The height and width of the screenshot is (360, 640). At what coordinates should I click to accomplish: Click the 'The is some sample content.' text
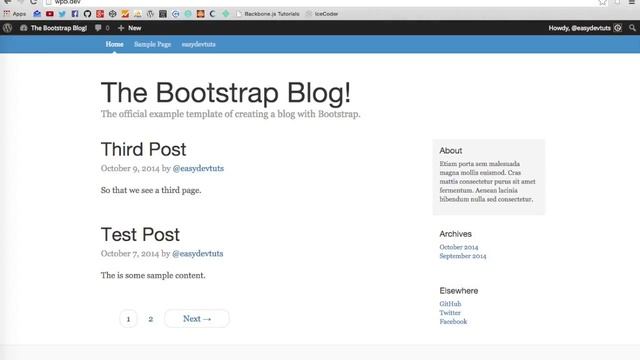click(153, 276)
